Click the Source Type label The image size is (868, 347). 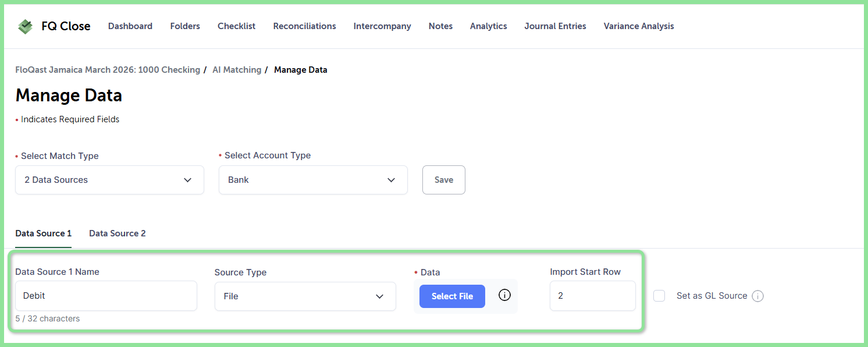240,272
